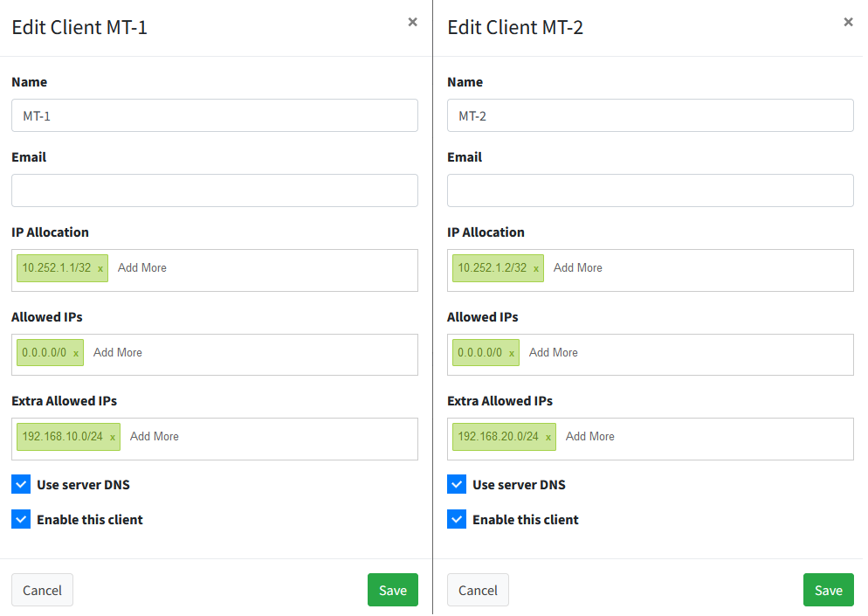Remove IP 10.252.1.1/32 from MT-1 allocation
Viewport: 868px width, 616px height.
(99, 268)
